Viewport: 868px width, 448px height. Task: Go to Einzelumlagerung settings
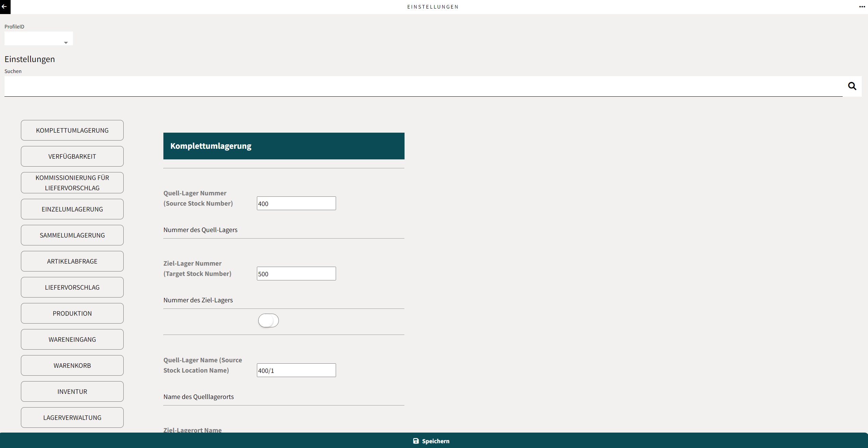(72, 209)
